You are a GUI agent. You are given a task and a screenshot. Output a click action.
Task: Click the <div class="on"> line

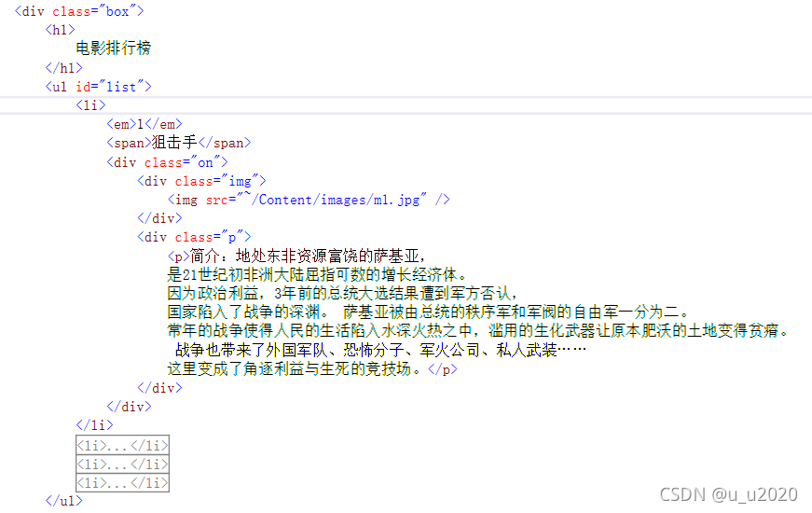click(x=167, y=161)
